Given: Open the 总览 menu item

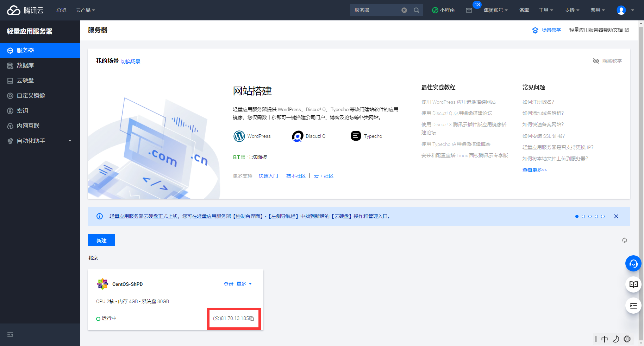Looking at the screenshot, I should coord(61,10).
